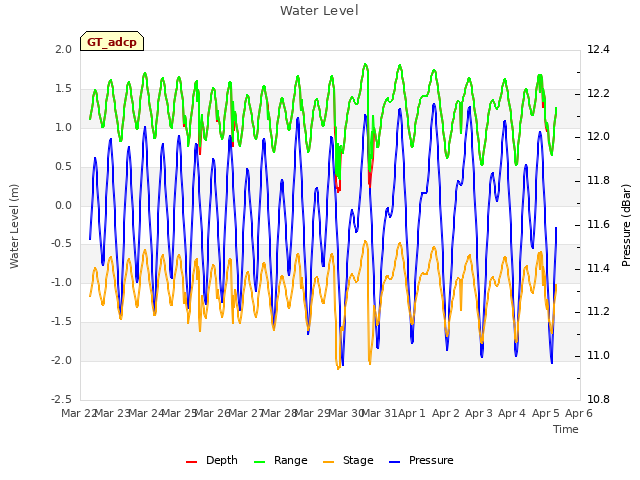The width and height of the screenshot is (640, 480).
Task: Click the Mar 29 date tick label
Action: [x=312, y=413]
